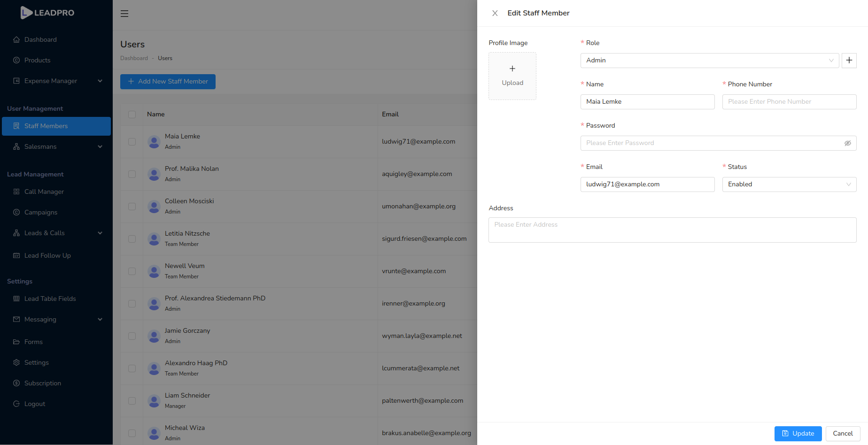Open Settings from the sidebar

point(56,362)
